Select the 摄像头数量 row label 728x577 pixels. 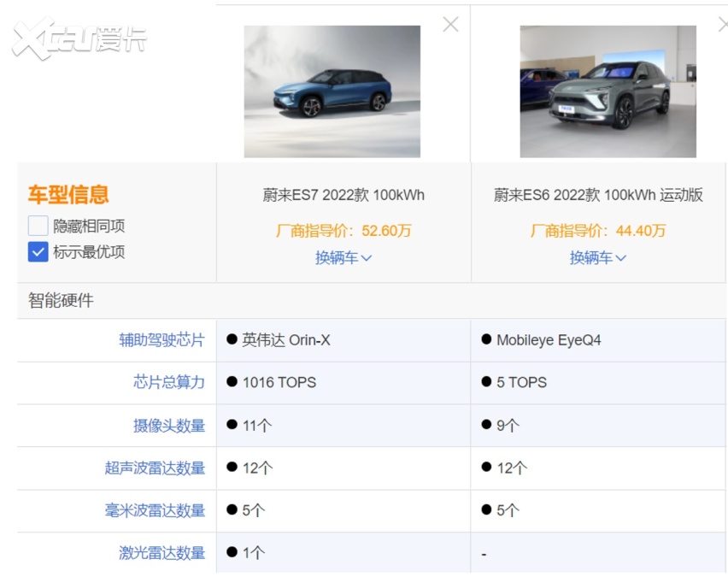coord(169,426)
